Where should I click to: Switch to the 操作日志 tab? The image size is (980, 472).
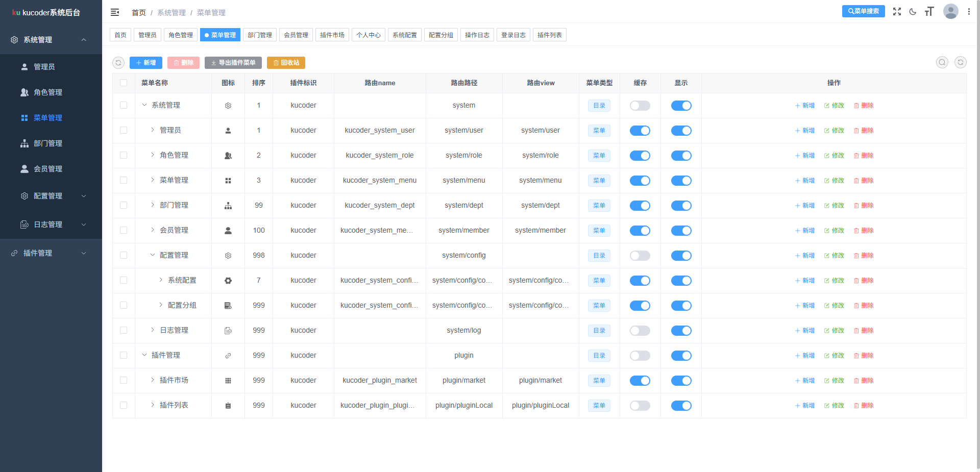[477, 35]
